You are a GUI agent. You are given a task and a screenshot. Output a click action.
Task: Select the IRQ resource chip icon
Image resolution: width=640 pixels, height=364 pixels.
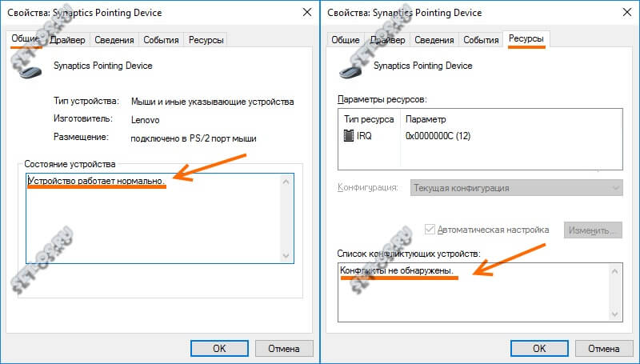(x=349, y=136)
